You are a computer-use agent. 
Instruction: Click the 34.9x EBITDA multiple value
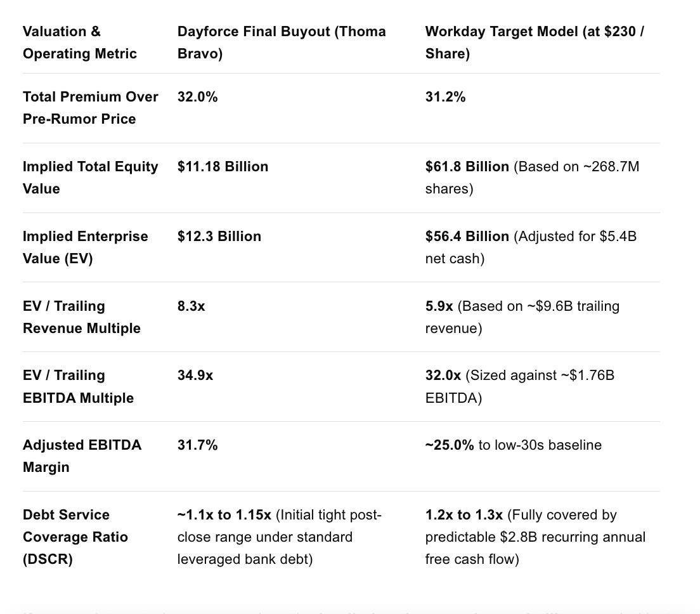pyautogui.click(x=195, y=375)
